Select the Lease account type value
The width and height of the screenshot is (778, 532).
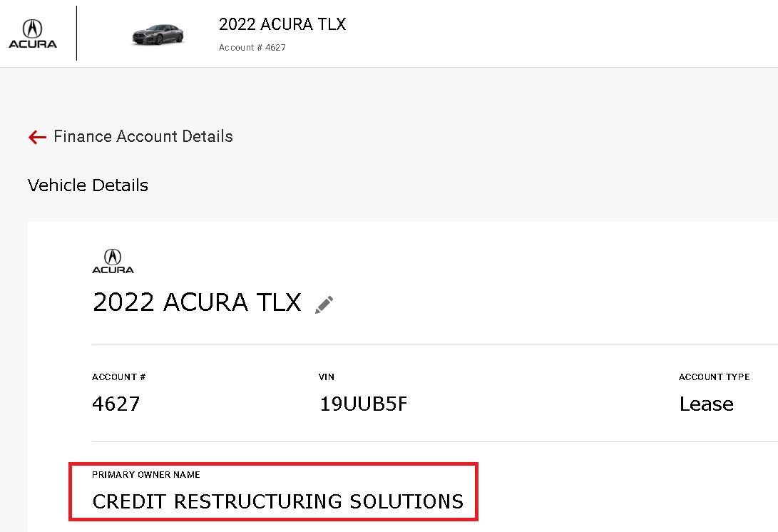pyautogui.click(x=706, y=404)
